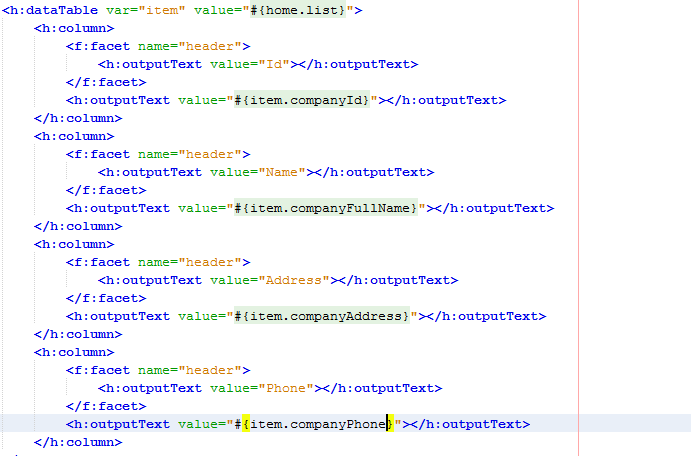This screenshot has height=456, width=691.
Task: Click the value="Address" header text
Action: 270,280
